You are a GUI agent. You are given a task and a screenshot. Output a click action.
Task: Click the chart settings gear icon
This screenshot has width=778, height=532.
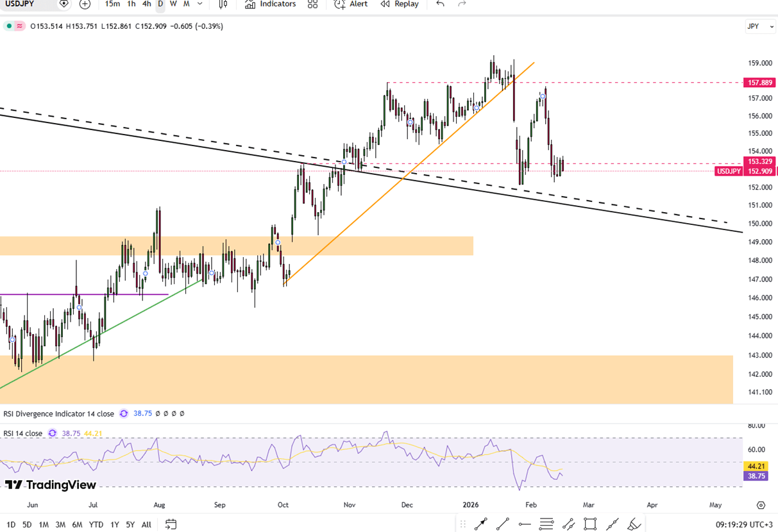(761, 505)
